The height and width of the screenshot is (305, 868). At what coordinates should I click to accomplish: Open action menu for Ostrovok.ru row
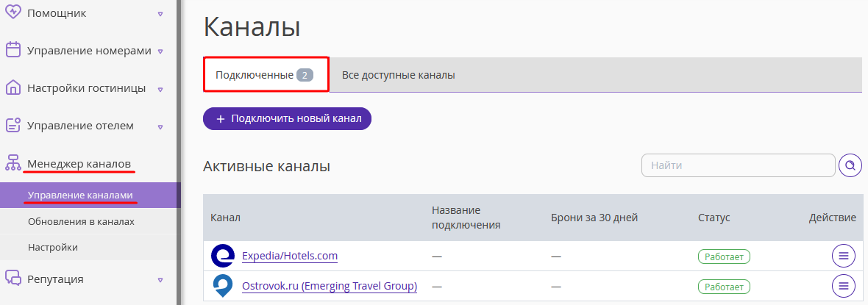click(843, 286)
